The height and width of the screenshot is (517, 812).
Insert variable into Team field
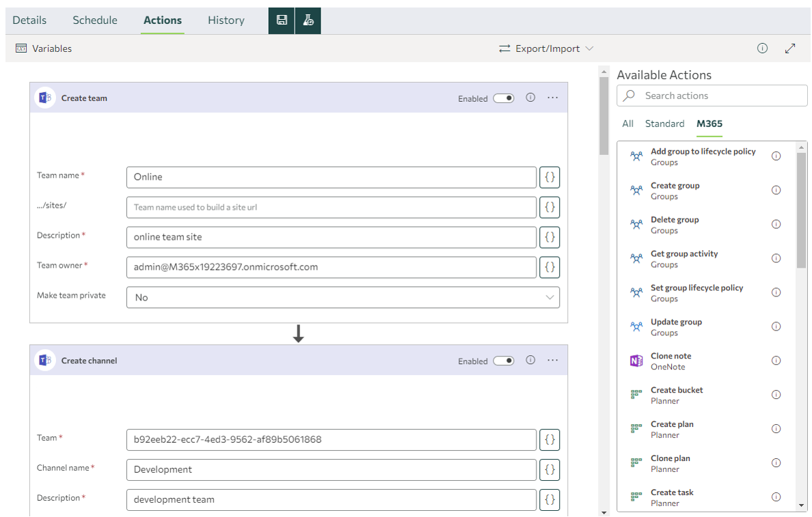point(550,439)
